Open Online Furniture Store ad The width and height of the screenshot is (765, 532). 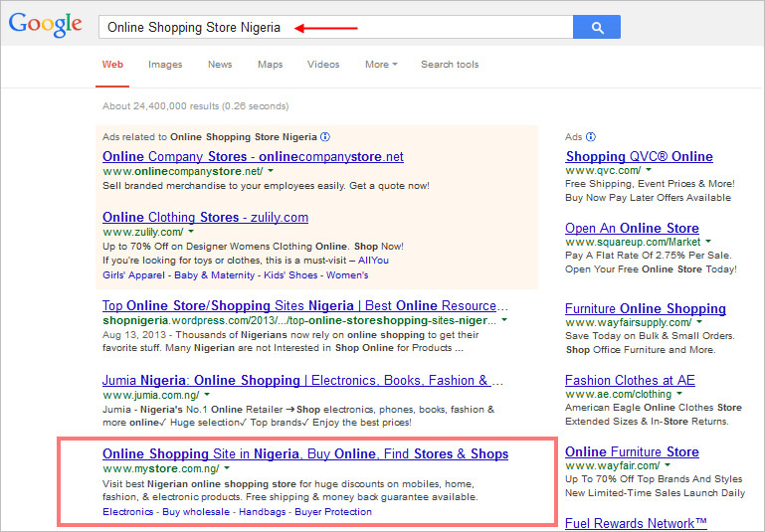[632, 452]
